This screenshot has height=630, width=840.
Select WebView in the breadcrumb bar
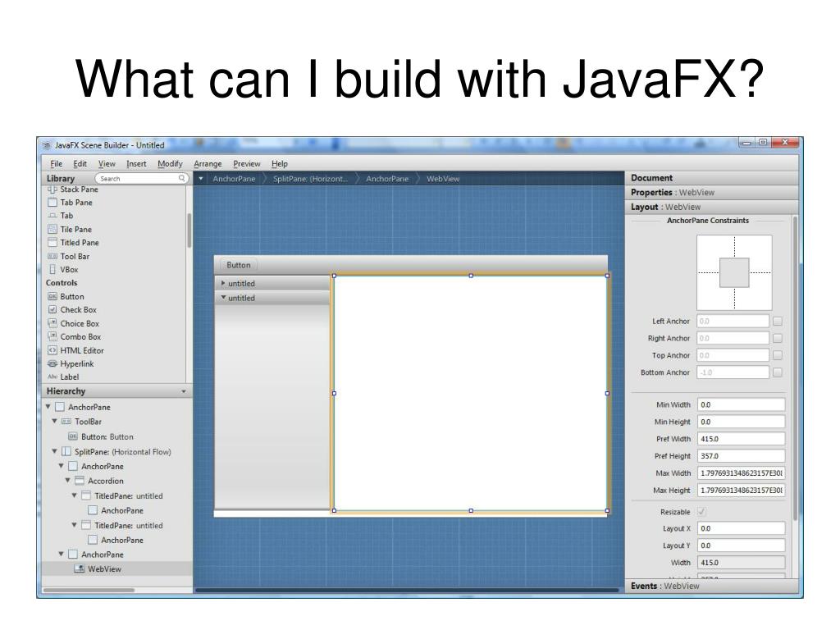(443, 179)
